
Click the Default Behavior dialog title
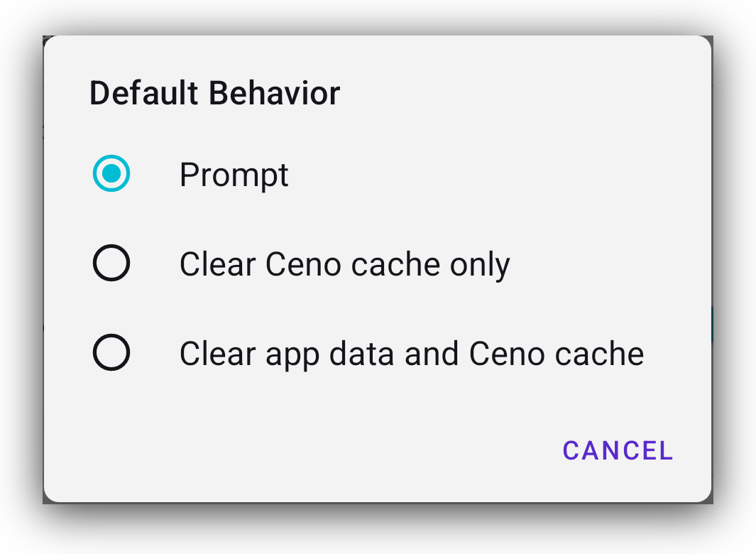point(215,92)
